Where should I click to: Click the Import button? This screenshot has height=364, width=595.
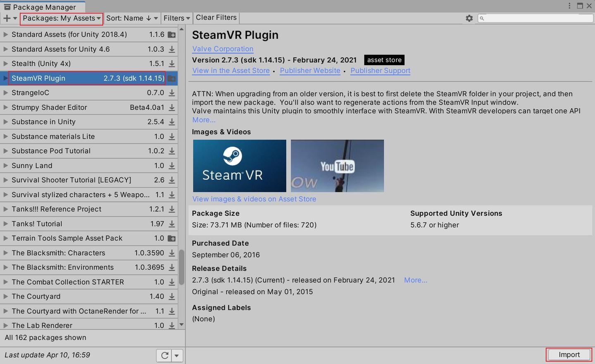coord(569,354)
